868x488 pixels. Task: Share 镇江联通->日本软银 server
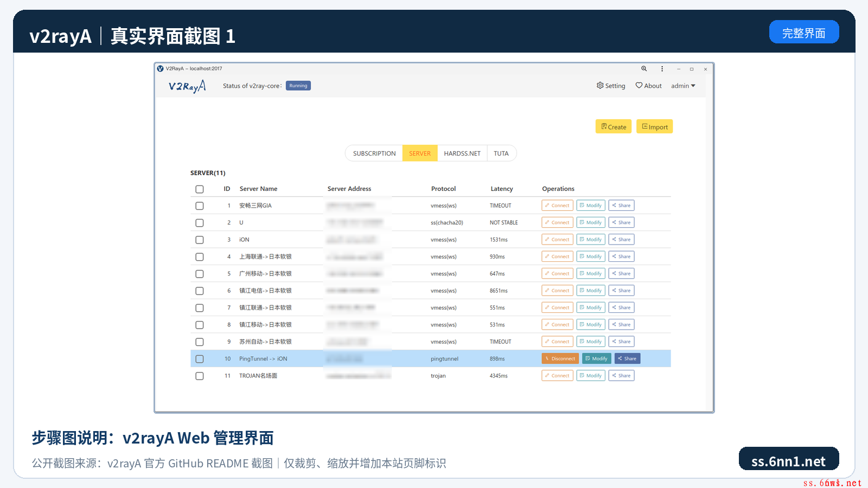tap(621, 307)
